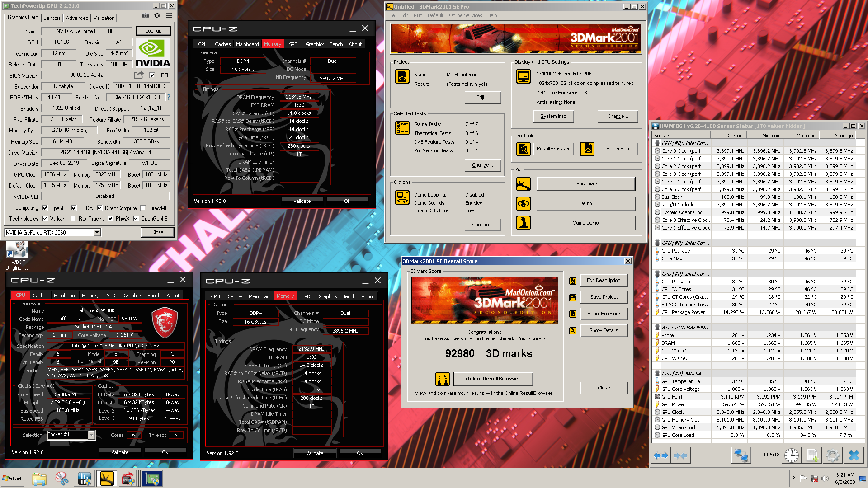Switch to the Sensors tab in GPU-Z
Screen dimensions: 868x488
52,18
